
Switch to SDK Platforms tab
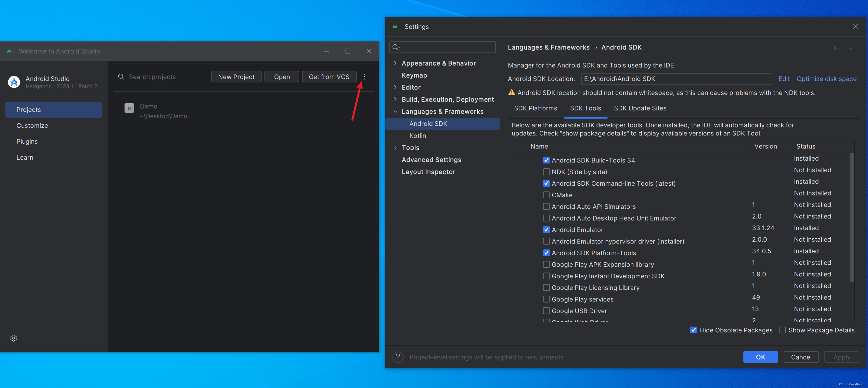(x=535, y=108)
